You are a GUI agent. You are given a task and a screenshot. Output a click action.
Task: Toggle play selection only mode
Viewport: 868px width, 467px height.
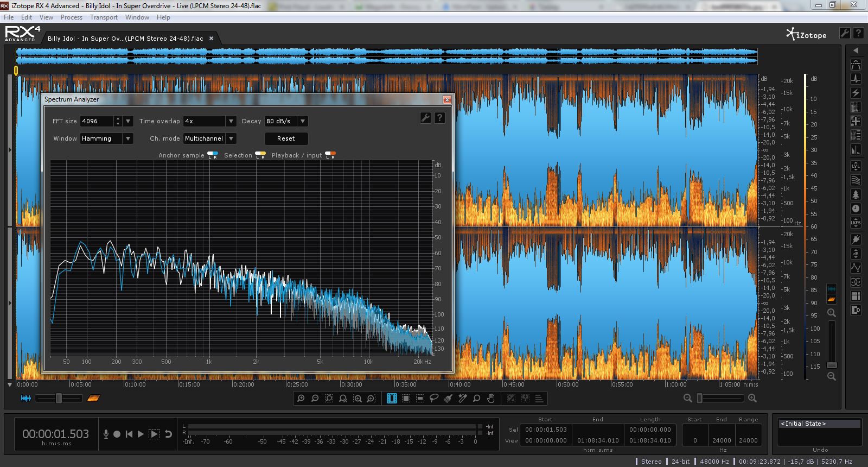[x=154, y=434]
